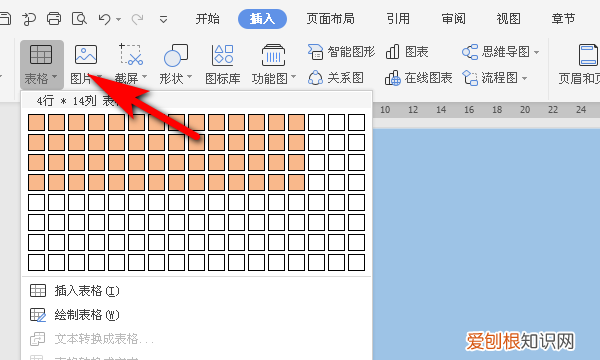Click the Picture (图片) insert icon
This screenshot has width=600, height=360.
(86, 55)
